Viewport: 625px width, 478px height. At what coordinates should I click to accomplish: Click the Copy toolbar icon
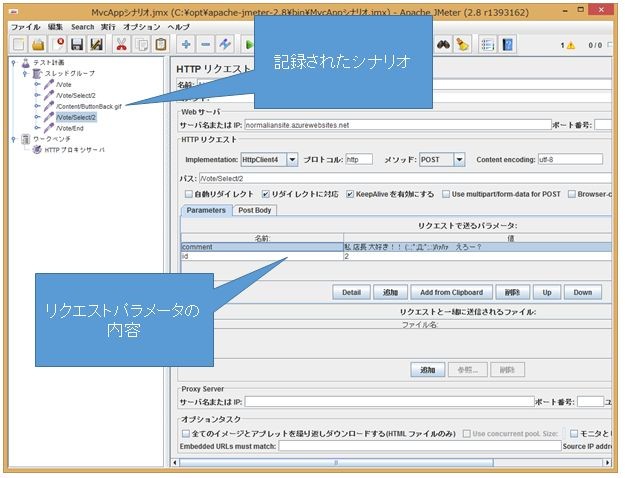click(142, 44)
